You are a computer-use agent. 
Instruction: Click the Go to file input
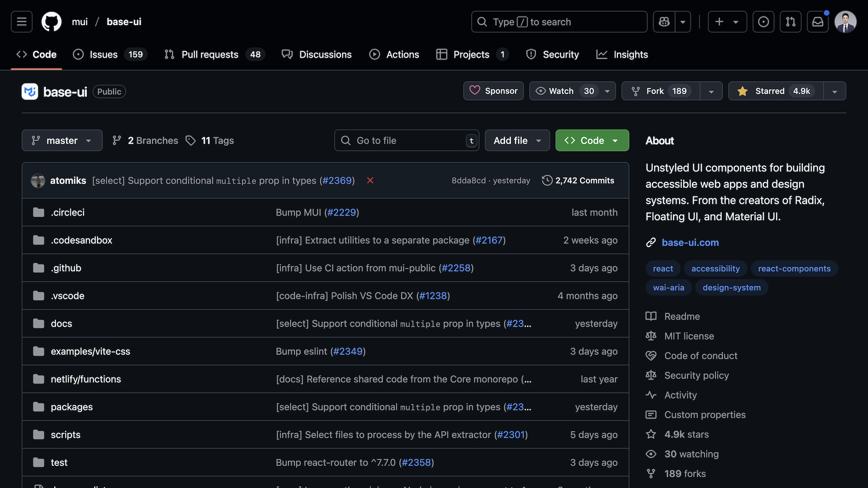click(x=407, y=141)
